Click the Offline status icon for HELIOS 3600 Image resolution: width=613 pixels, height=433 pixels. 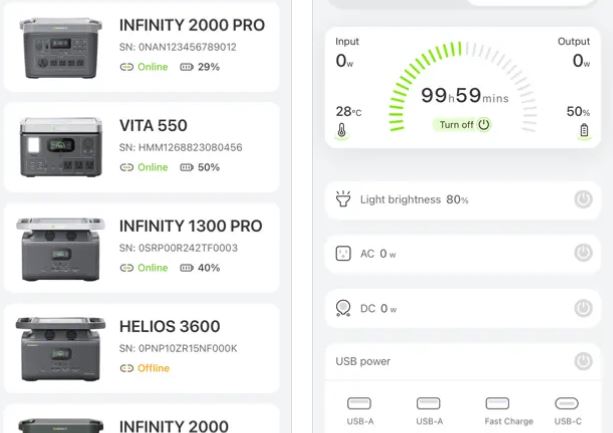[x=126, y=368]
